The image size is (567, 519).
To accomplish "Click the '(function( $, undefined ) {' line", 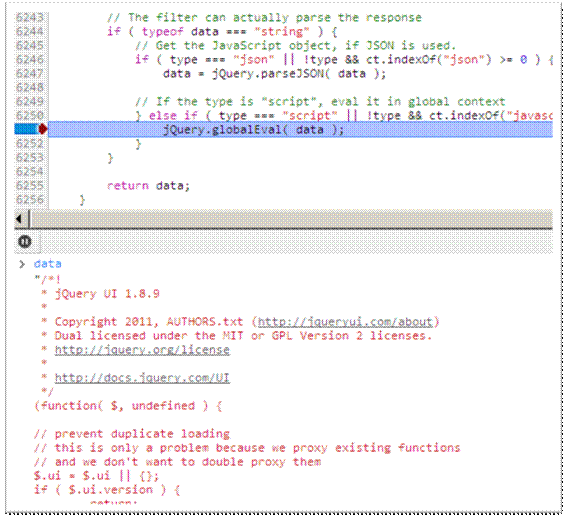I will click(128, 406).
